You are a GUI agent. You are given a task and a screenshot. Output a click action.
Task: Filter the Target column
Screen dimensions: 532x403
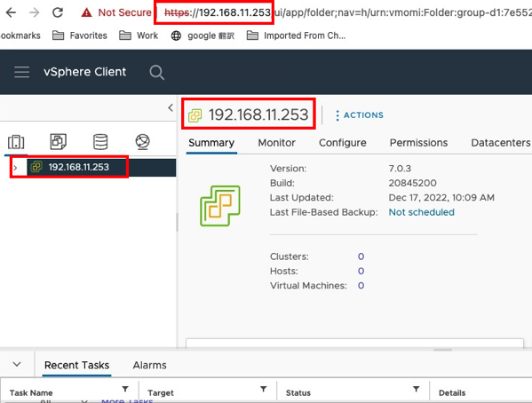[x=263, y=389]
